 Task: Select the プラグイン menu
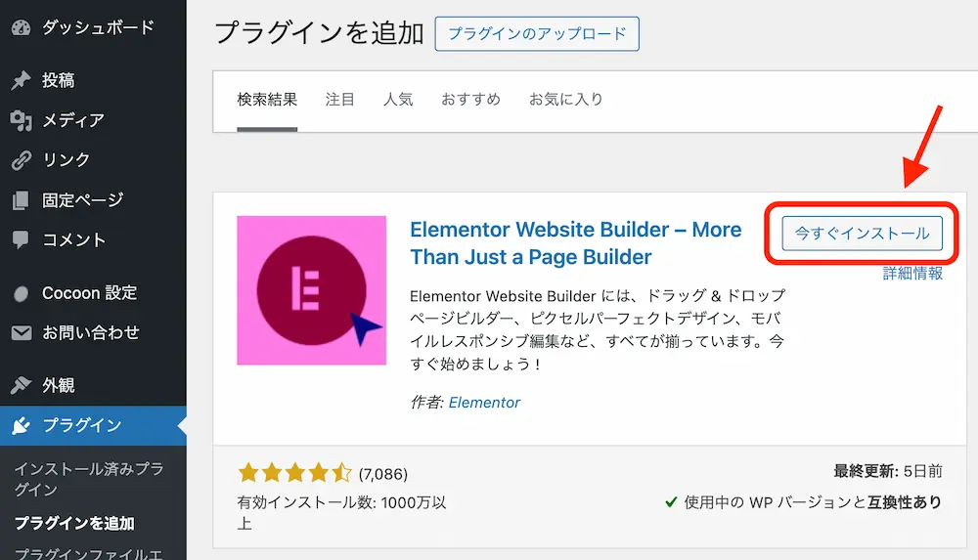[x=93, y=425]
